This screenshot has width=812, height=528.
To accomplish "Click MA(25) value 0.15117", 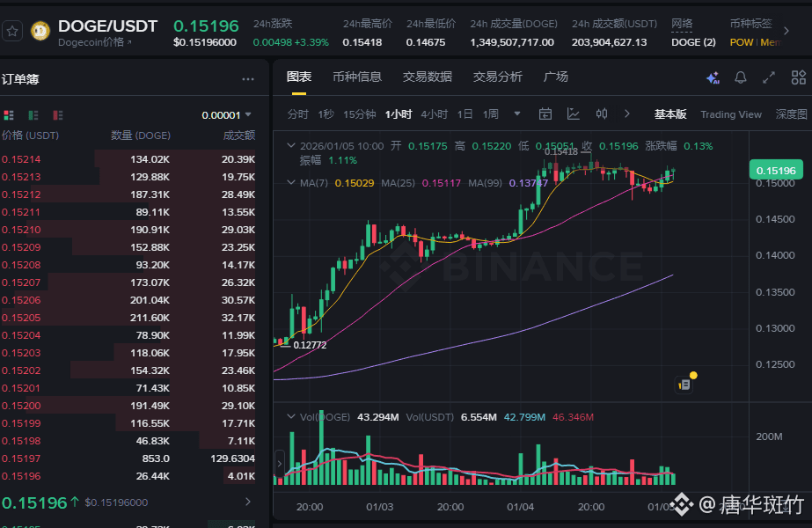I will click(442, 183).
